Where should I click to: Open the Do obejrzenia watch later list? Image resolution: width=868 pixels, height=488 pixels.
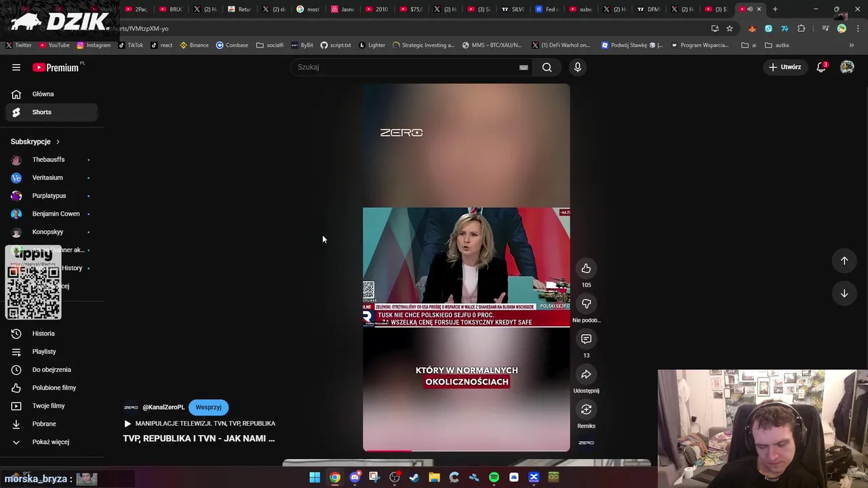click(52, 369)
